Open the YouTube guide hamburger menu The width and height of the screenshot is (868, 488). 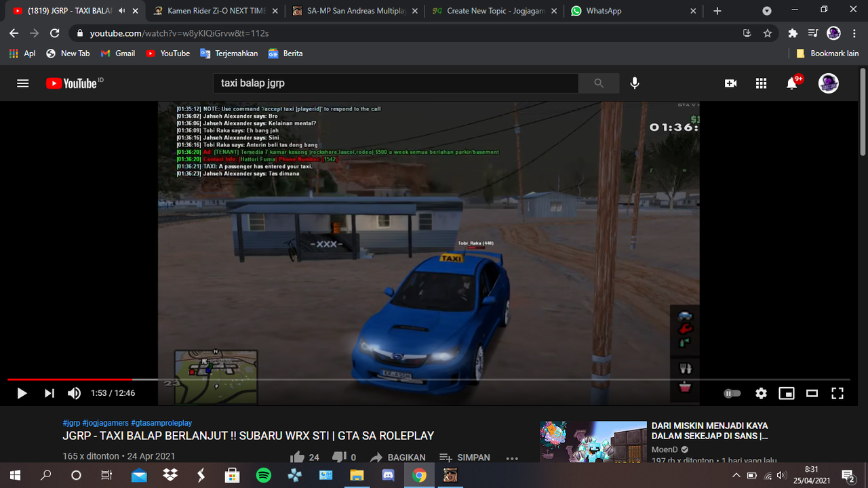23,83
